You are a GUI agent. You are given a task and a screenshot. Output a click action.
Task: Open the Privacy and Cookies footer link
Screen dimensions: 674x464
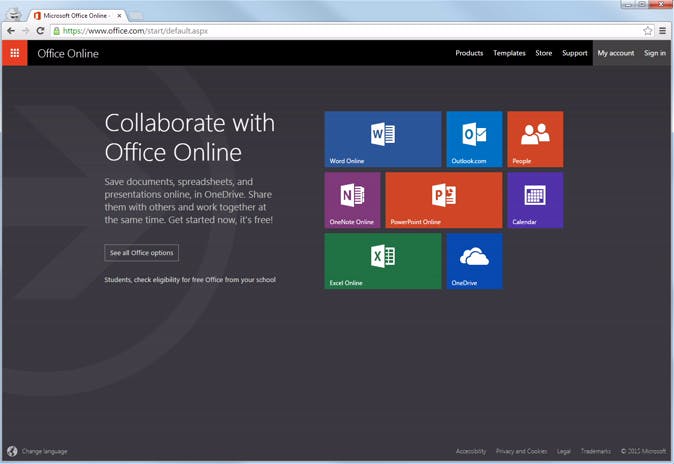point(521,451)
